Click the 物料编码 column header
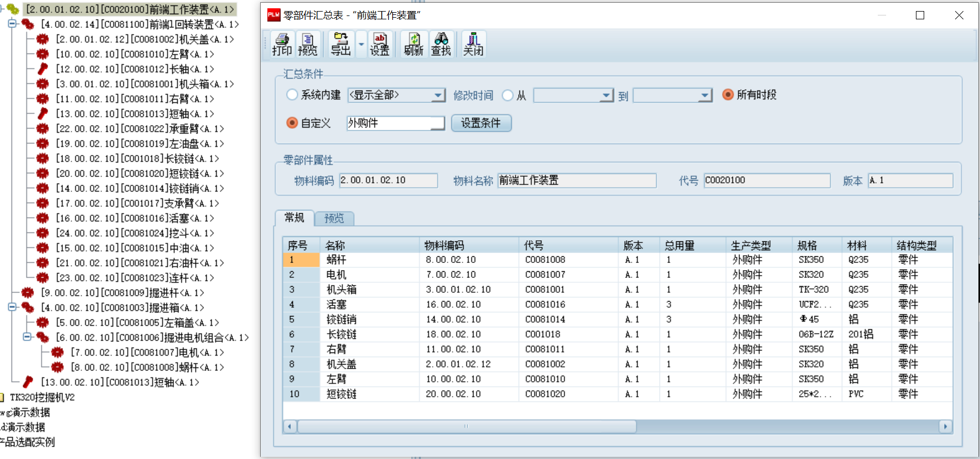Screen dimensions: 980x459 tap(444, 245)
